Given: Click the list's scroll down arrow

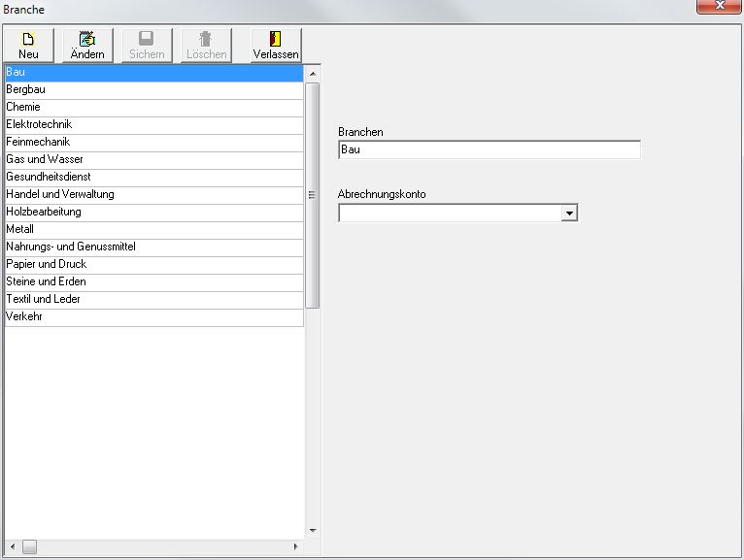Looking at the screenshot, I should click(x=313, y=530).
